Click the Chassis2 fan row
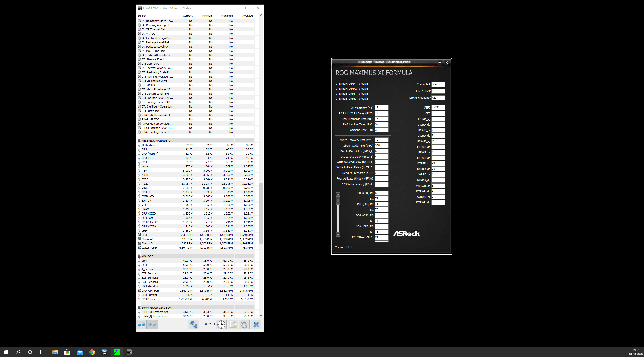Image resolution: width=644 pixels, height=357 pixels. click(195, 239)
